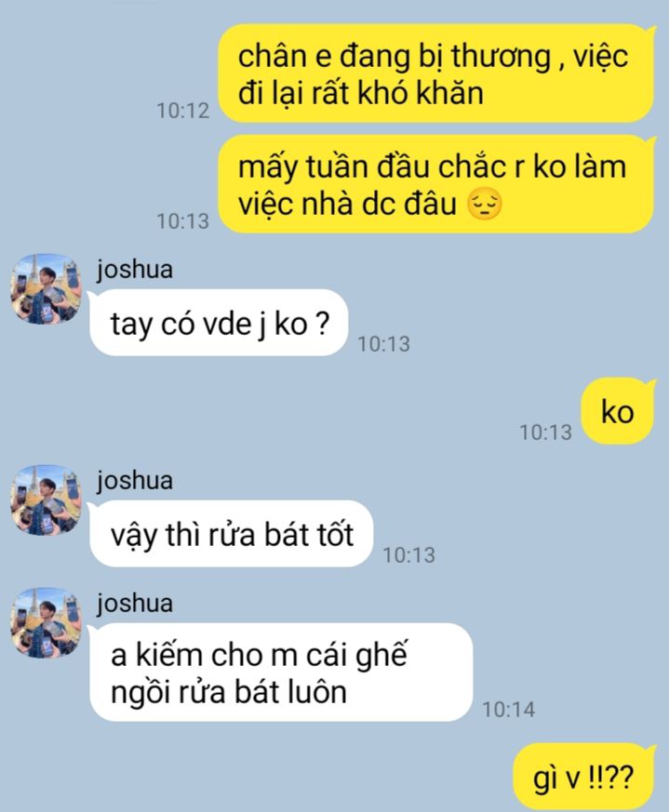Click 10:13 timestamp next to 'tay có vde j ko ?'

coord(384,344)
